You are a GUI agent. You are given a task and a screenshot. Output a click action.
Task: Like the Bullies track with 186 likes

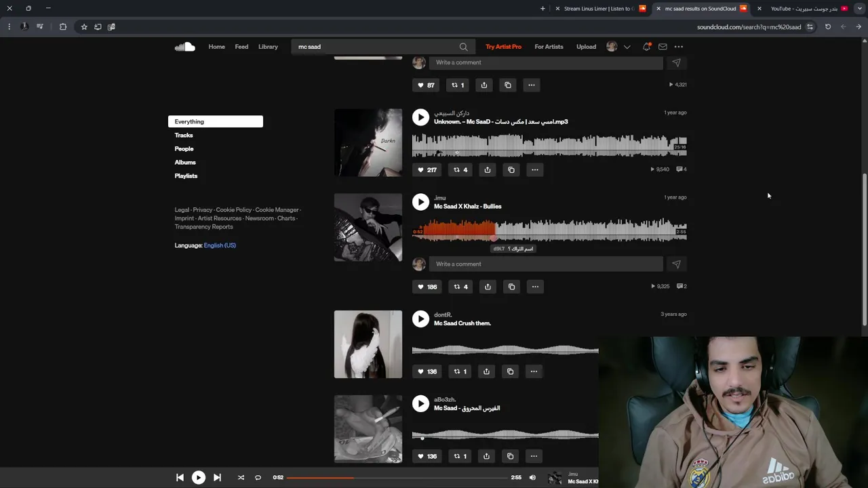click(427, 287)
